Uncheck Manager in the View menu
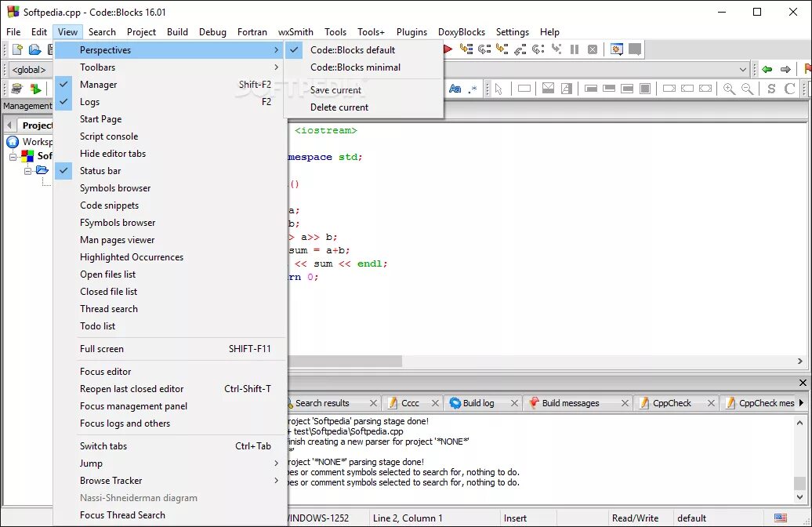Image resolution: width=812 pixels, height=527 pixels. (170, 85)
